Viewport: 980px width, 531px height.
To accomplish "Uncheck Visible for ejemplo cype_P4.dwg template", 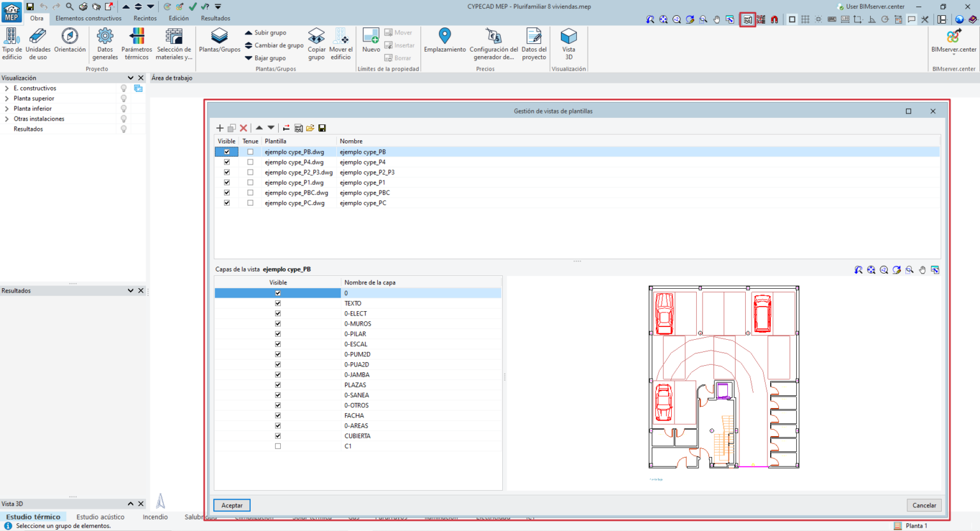I will coord(226,162).
